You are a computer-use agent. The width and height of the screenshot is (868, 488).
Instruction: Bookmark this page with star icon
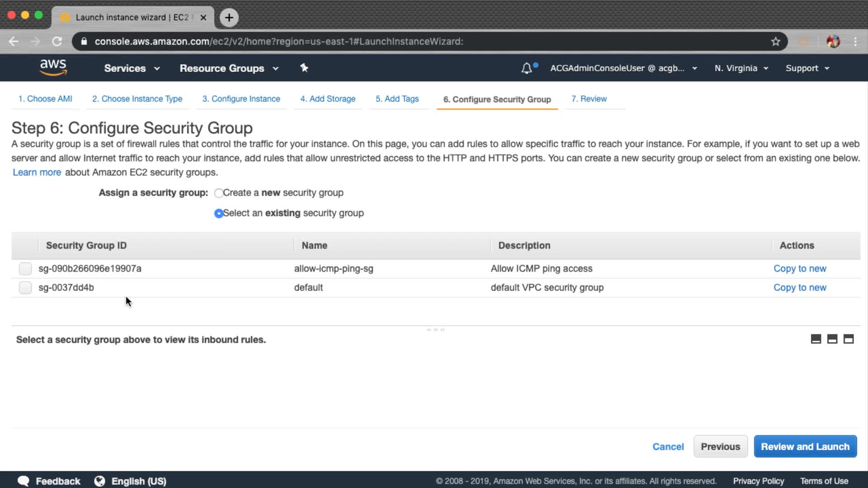click(x=776, y=42)
